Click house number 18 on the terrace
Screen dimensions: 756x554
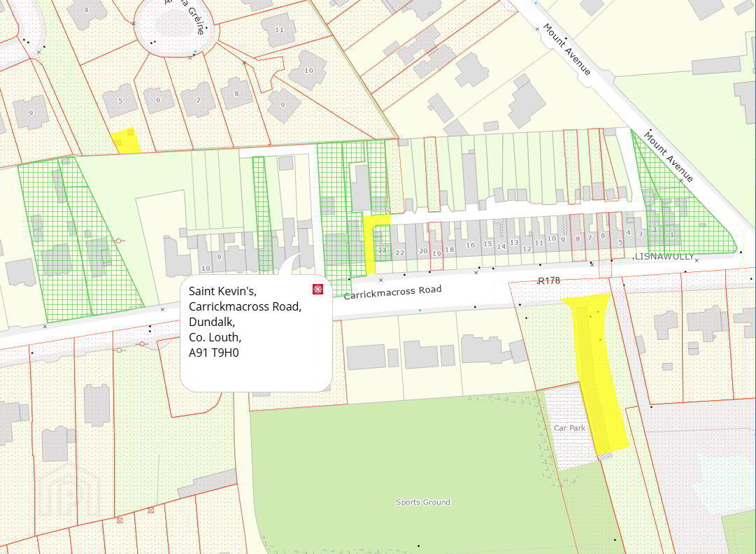pyautogui.click(x=450, y=250)
